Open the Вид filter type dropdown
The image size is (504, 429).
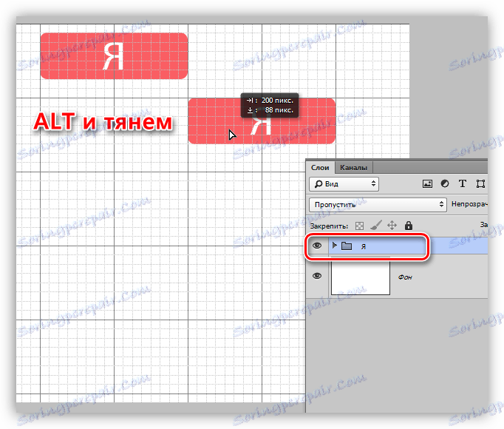(x=344, y=184)
